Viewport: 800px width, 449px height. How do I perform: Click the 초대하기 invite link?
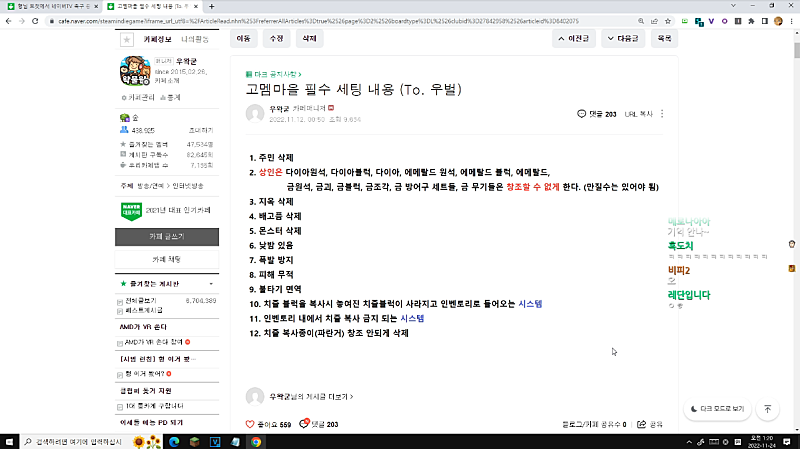[x=201, y=131]
